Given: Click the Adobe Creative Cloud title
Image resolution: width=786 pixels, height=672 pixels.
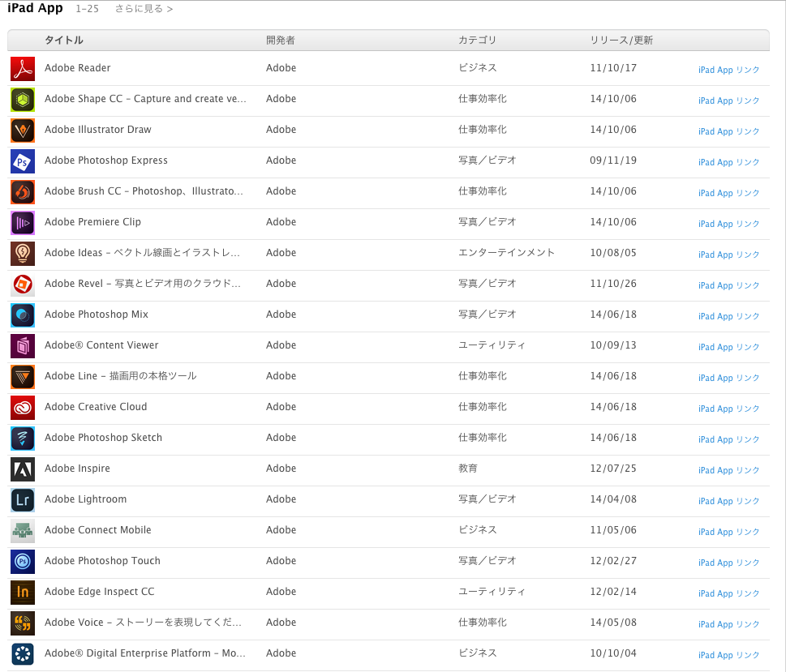Looking at the screenshot, I should point(96,406).
